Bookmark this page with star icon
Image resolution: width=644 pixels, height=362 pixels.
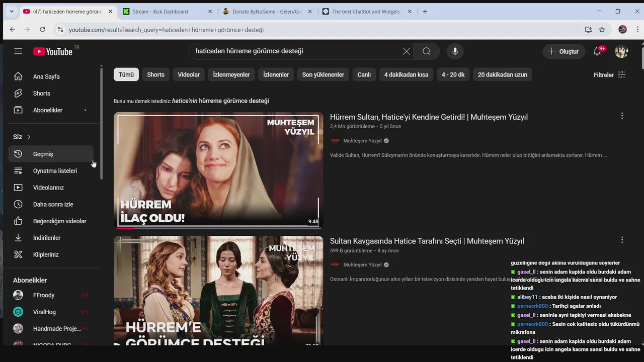(602, 30)
